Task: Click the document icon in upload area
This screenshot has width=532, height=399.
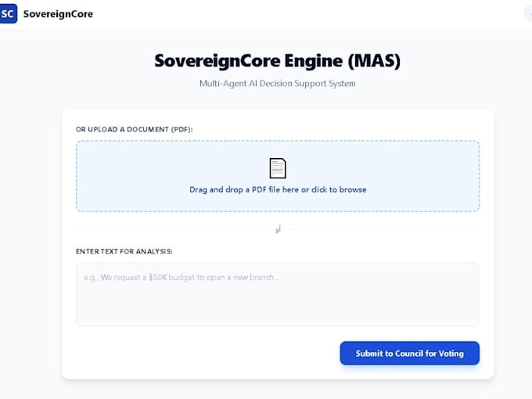Action: pos(278,168)
